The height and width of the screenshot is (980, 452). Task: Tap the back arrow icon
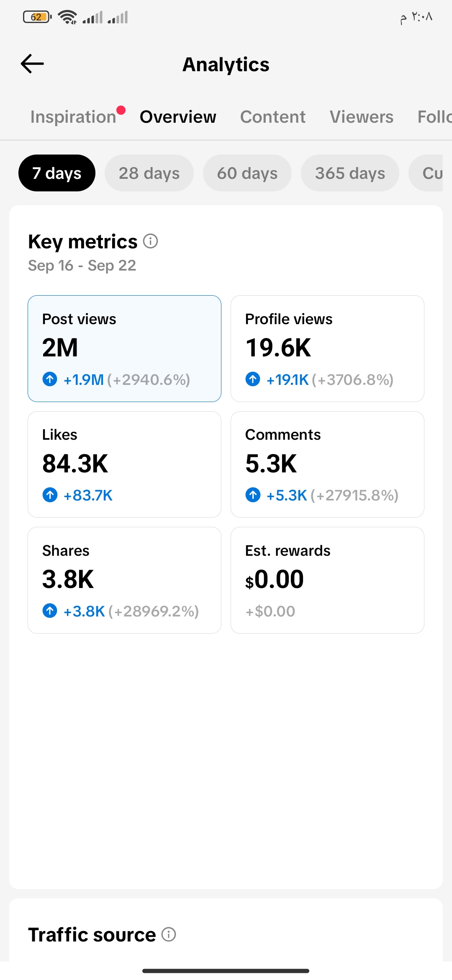[x=32, y=64]
